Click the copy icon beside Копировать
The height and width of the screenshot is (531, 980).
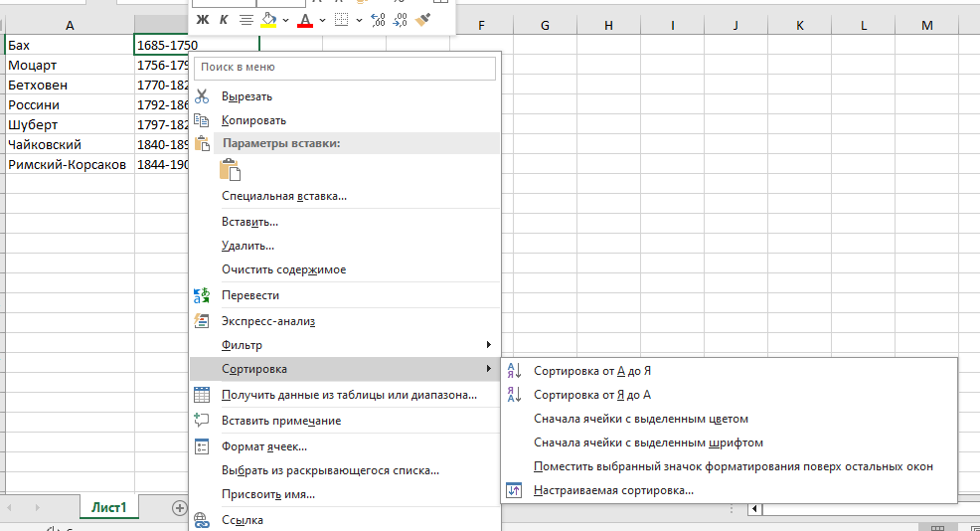201,120
